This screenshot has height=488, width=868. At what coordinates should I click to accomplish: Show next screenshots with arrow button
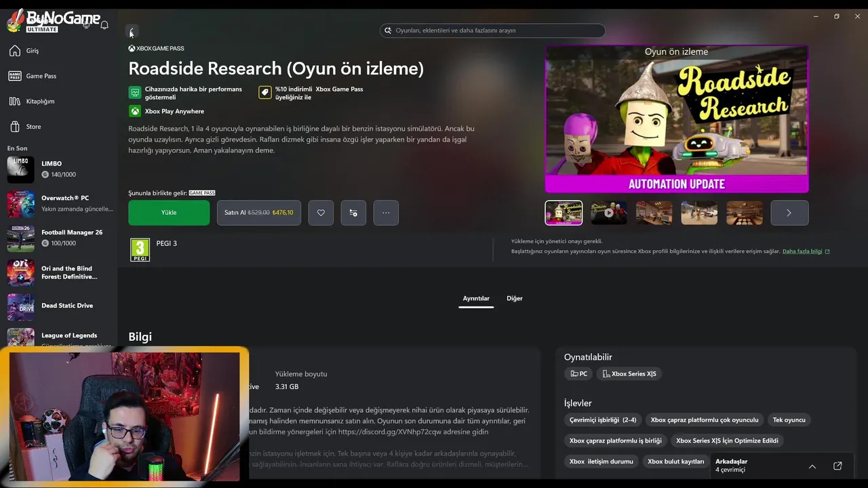[x=789, y=213]
